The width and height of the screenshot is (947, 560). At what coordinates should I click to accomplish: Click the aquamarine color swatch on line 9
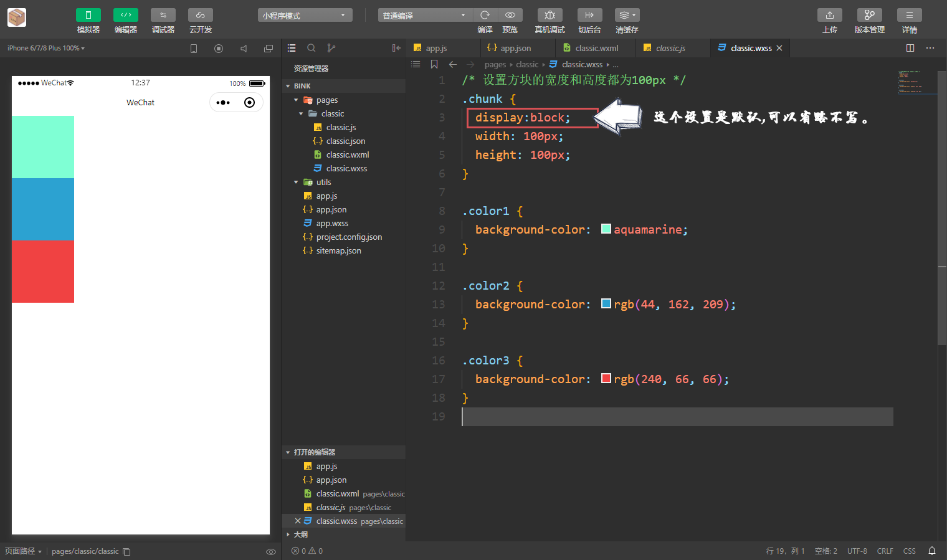pos(605,229)
